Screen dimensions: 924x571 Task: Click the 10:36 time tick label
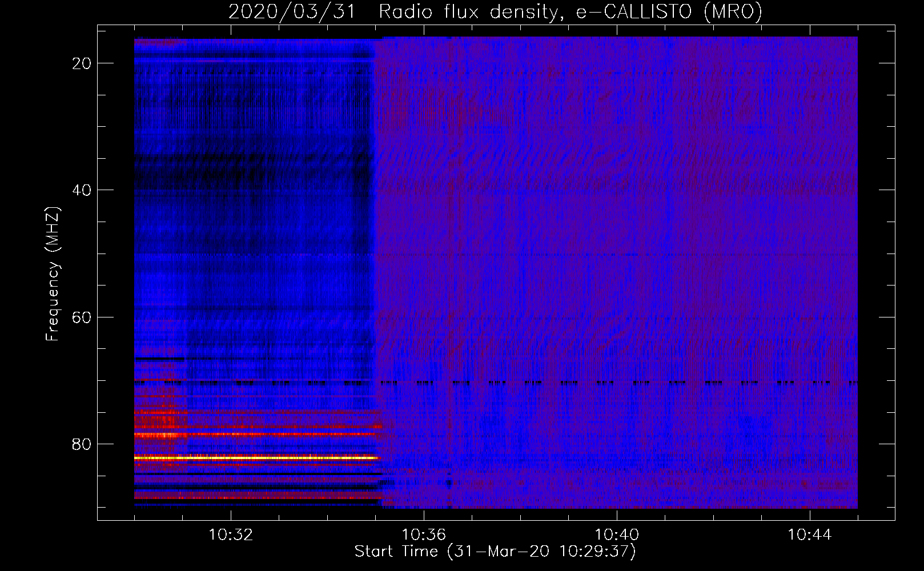click(x=424, y=535)
